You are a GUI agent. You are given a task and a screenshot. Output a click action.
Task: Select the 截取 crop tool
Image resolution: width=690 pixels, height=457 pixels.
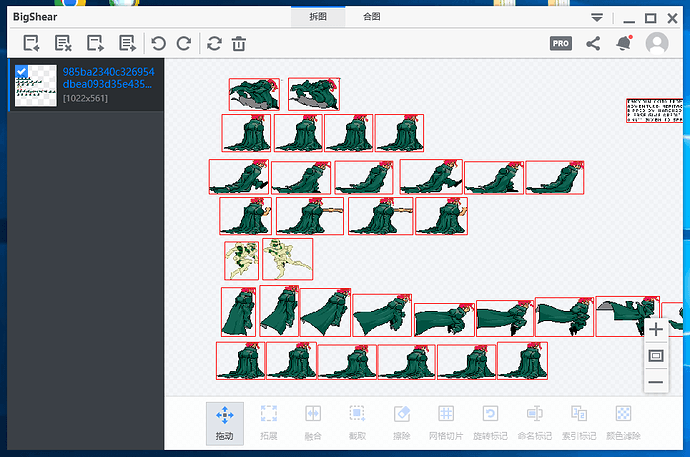point(357,423)
